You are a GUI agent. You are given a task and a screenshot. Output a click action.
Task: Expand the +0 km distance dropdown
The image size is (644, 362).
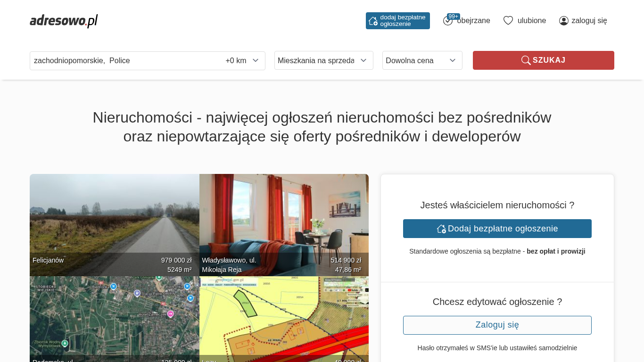pos(242,61)
